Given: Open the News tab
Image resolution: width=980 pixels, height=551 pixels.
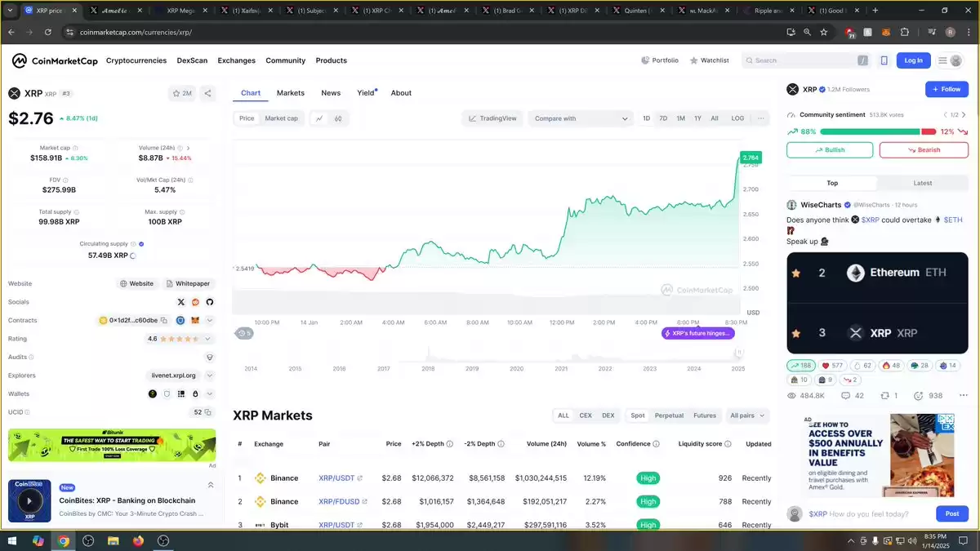Looking at the screenshot, I should click(x=331, y=93).
